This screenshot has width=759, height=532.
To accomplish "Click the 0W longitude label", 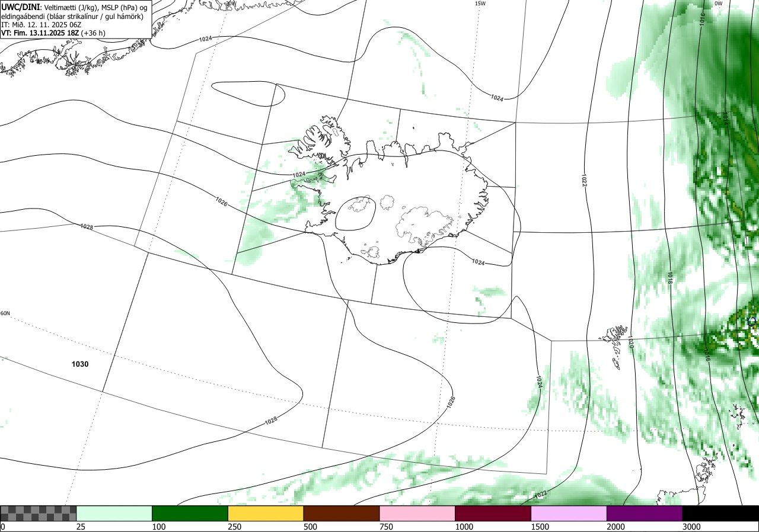I will click(x=718, y=4).
